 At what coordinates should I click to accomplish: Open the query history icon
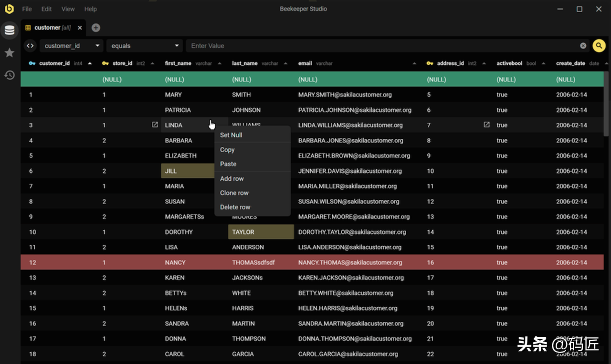pos(10,75)
